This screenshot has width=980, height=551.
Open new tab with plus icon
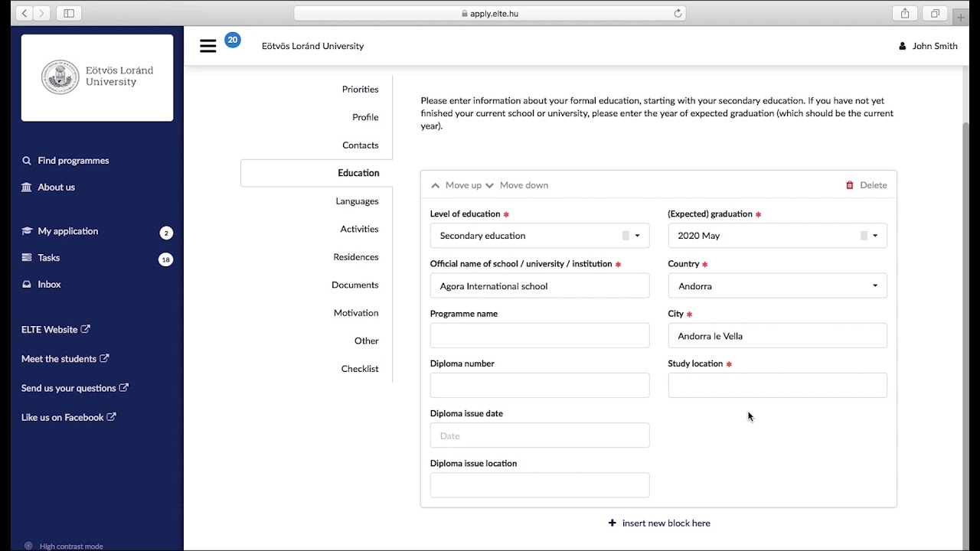(x=961, y=18)
